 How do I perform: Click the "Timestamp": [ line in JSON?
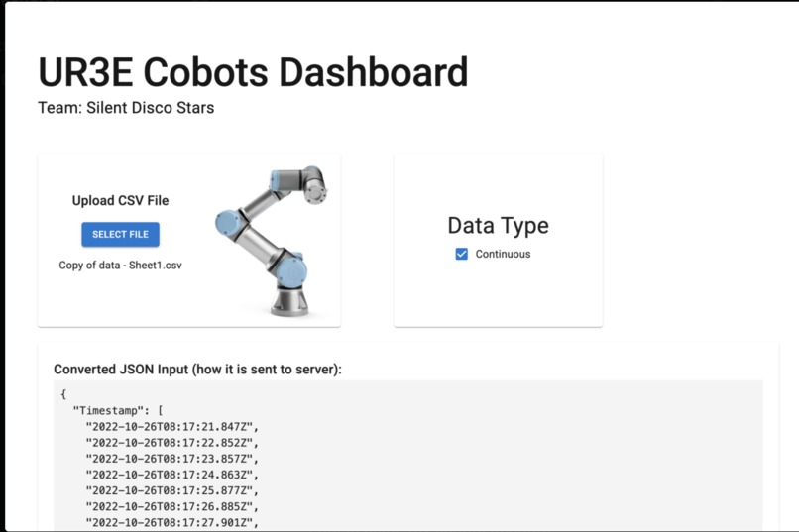118,410
